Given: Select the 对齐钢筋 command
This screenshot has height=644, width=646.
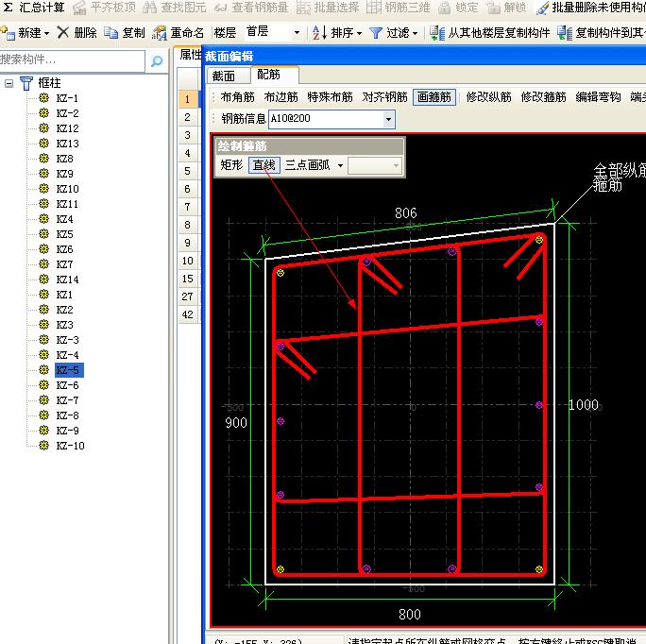Looking at the screenshot, I should (384, 97).
